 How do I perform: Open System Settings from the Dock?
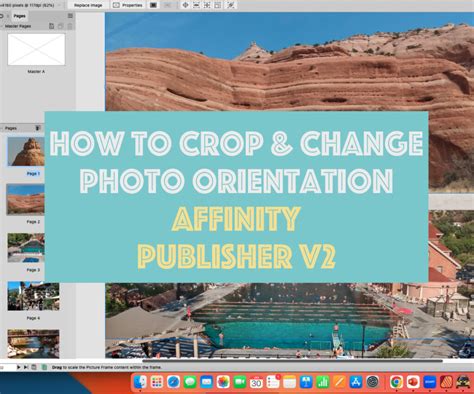click(372, 382)
